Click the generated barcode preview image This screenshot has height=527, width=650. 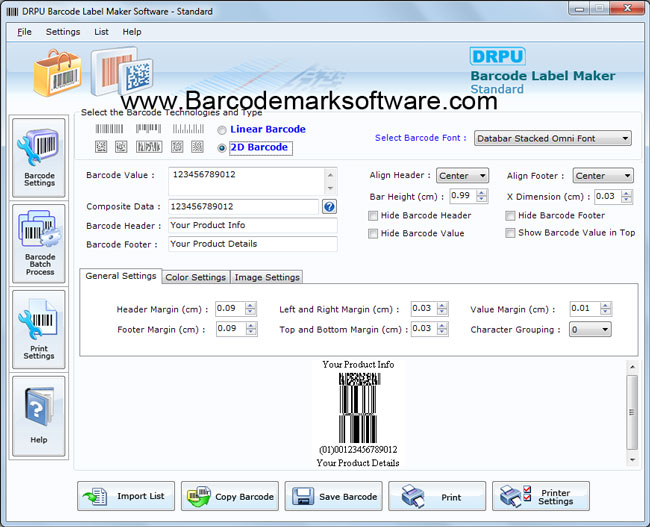pos(359,407)
